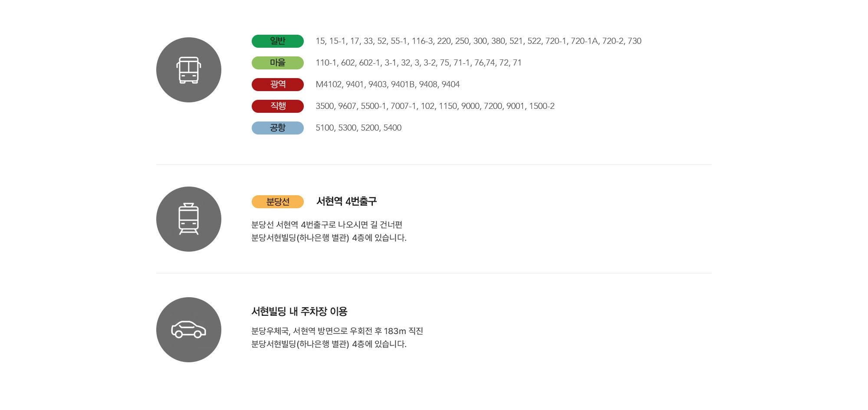
Task: Click the driving directions text mentioning 183m 직진
Action: (x=337, y=331)
